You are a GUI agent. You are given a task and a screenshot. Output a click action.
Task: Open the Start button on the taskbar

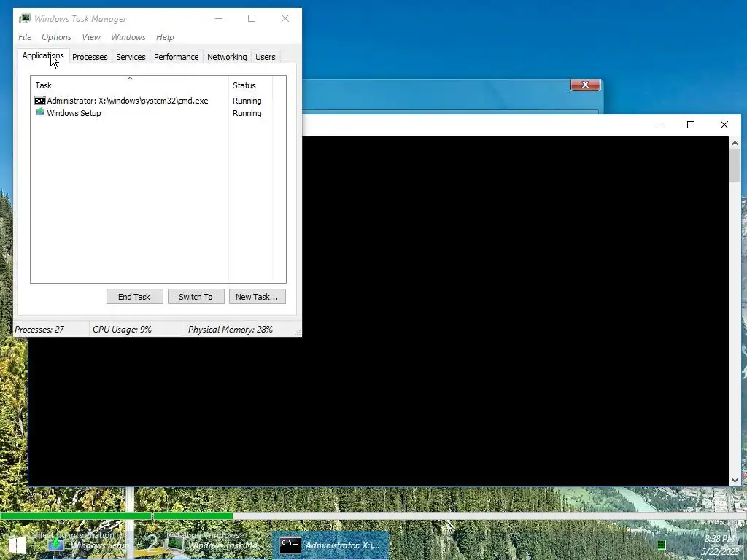click(x=18, y=545)
